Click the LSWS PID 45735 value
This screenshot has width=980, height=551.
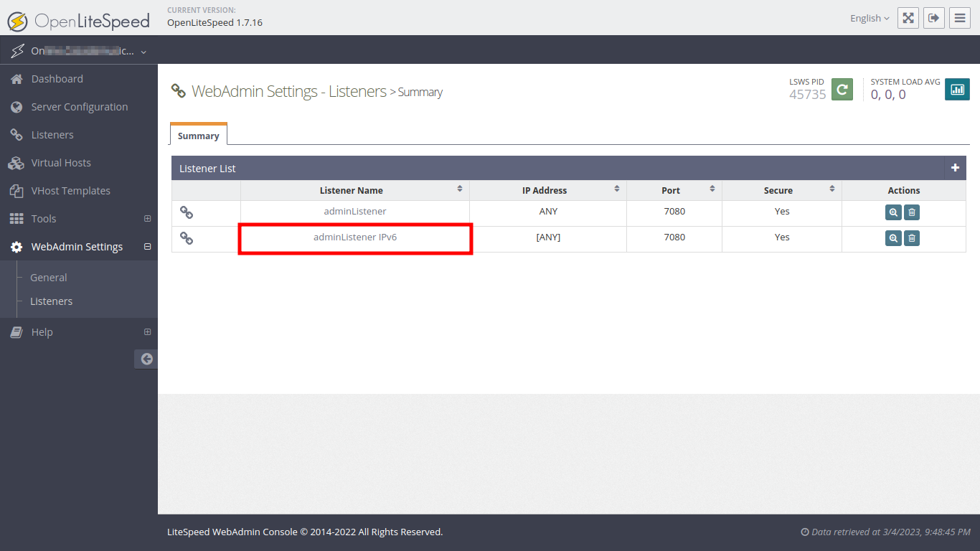pos(808,95)
